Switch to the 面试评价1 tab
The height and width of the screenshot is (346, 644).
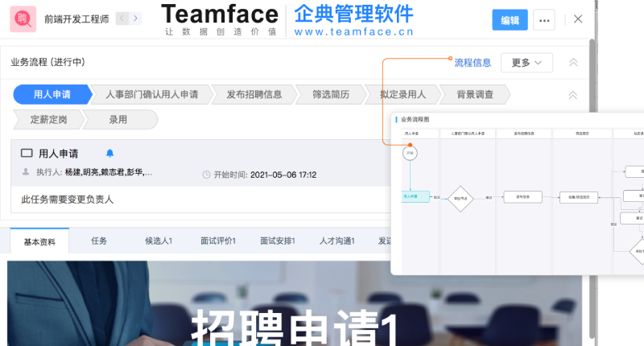click(x=218, y=241)
